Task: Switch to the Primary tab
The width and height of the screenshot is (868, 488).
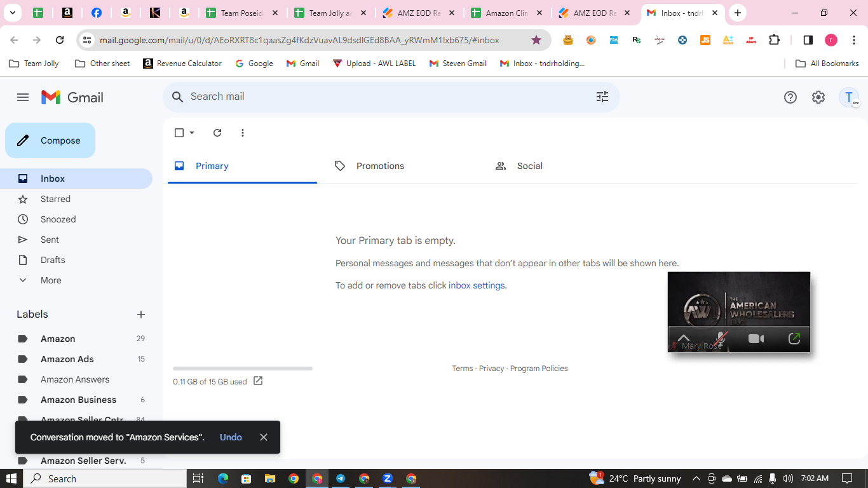Action: 242,166
